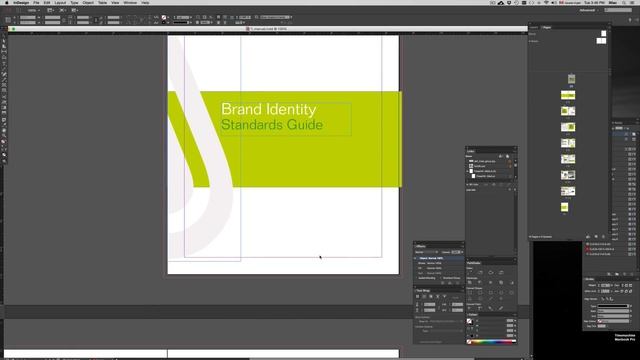Click fill color swatch in control bar

point(164,17)
